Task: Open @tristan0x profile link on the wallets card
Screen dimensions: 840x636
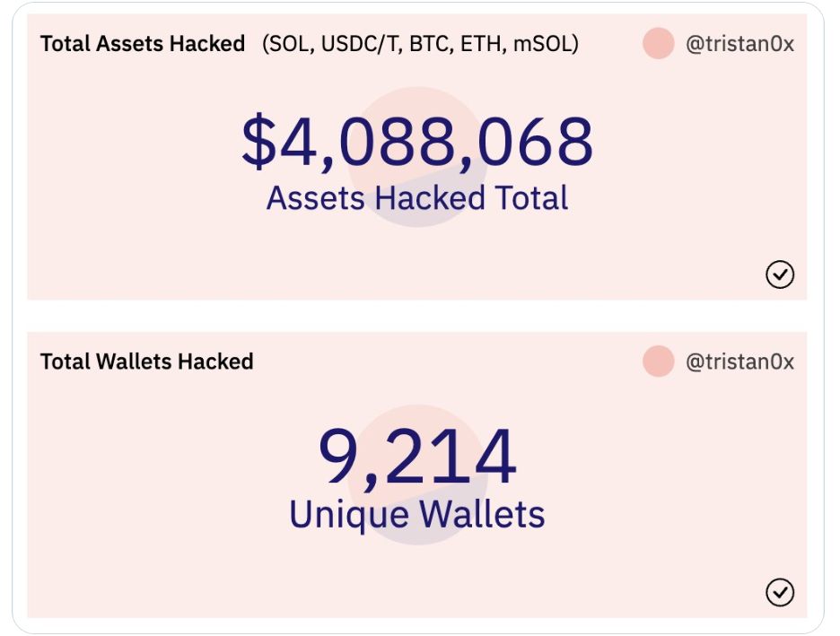Action: click(739, 362)
